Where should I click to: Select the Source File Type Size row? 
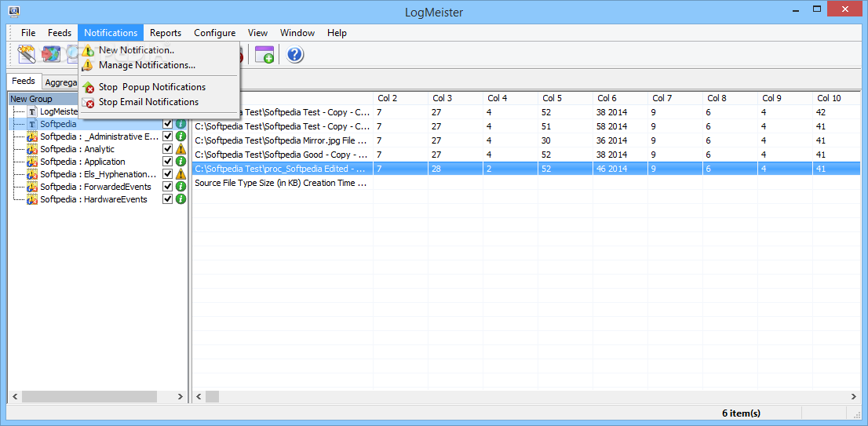527,183
